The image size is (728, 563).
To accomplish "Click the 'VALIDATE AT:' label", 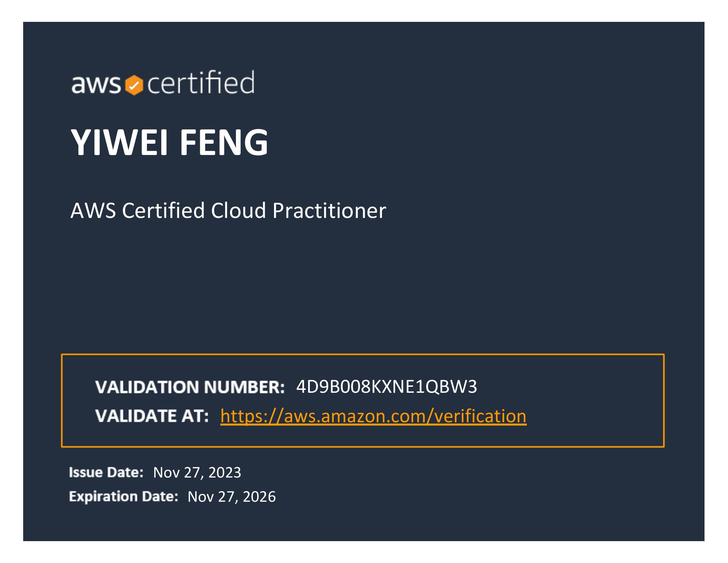I will pyautogui.click(x=152, y=416).
